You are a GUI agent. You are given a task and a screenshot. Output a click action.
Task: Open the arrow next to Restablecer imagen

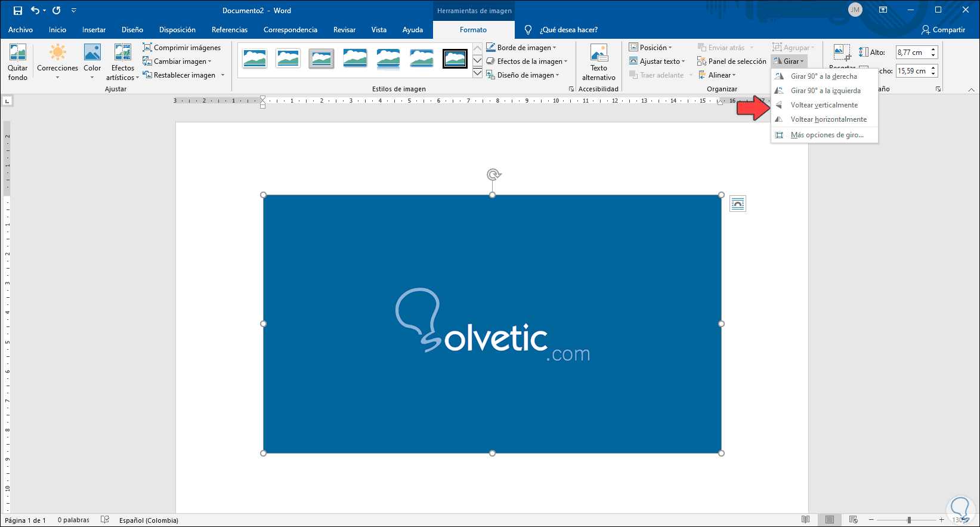223,75
